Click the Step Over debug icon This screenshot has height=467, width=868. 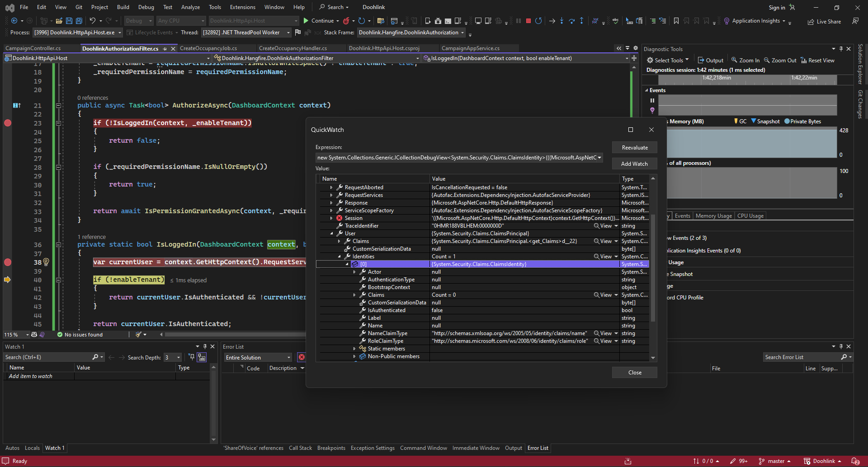(571, 21)
